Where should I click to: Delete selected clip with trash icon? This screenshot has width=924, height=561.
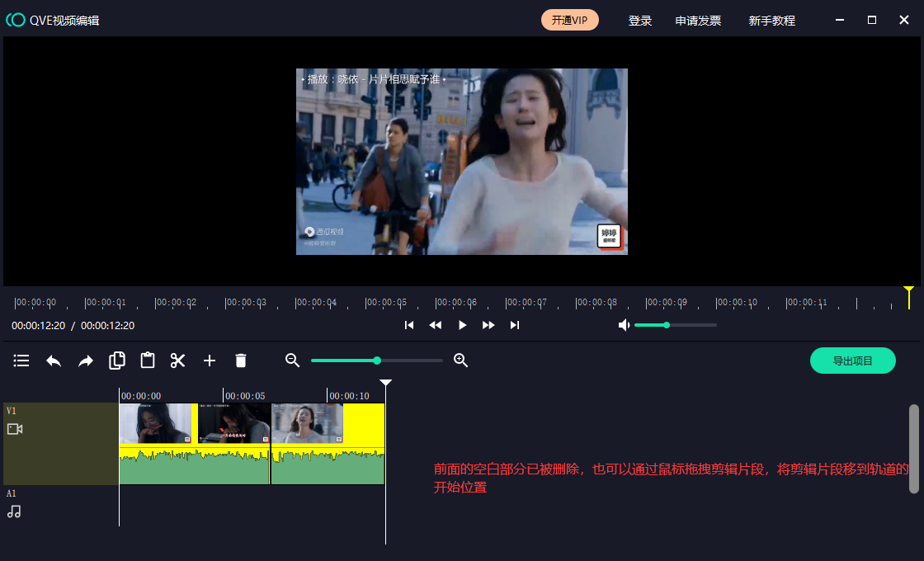pos(241,361)
